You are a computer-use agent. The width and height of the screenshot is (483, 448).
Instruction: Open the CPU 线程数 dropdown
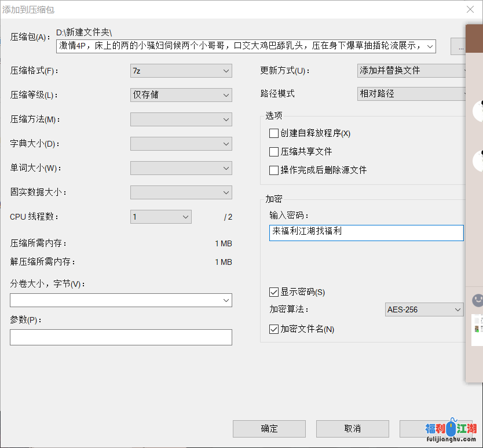point(160,217)
